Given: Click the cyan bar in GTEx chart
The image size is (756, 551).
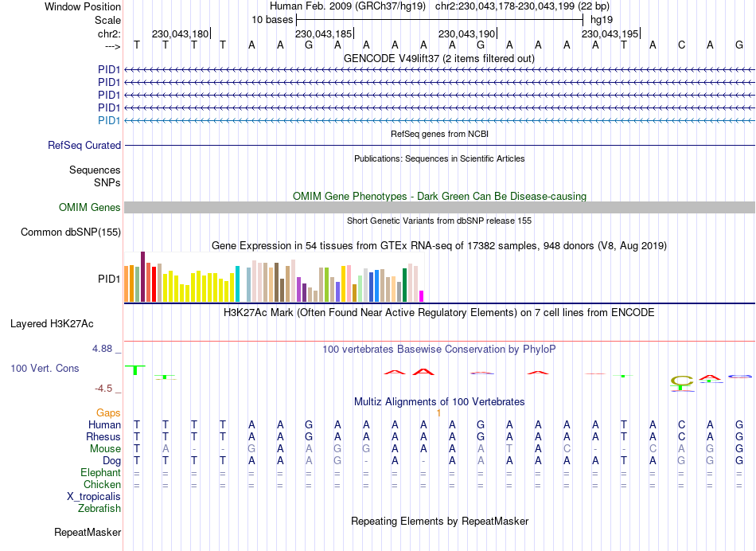Looking at the screenshot, I should (237, 284).
